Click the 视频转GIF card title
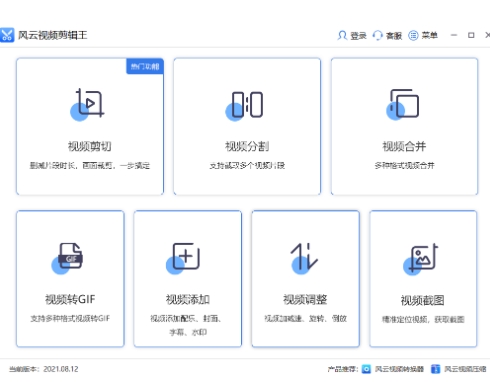490x382 pixels. coord(70,299)
